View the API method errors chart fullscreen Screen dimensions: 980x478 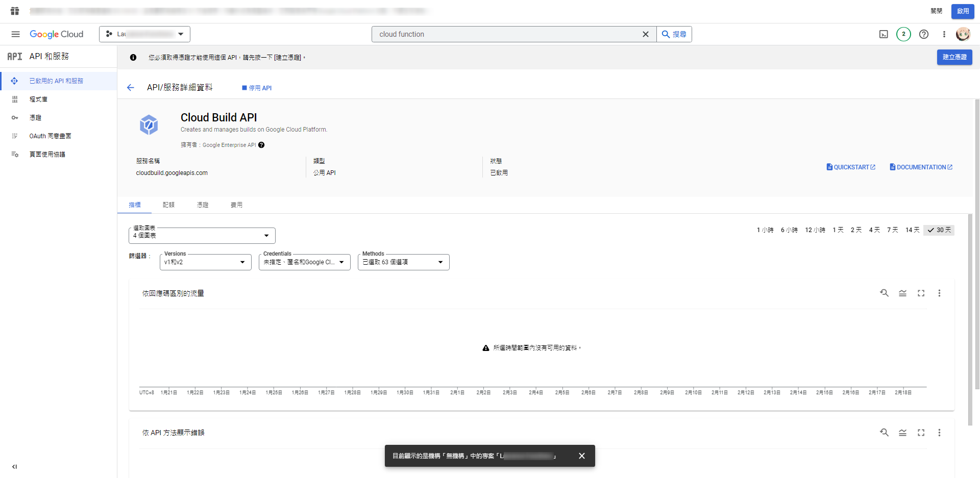click(x=921, y=433)
